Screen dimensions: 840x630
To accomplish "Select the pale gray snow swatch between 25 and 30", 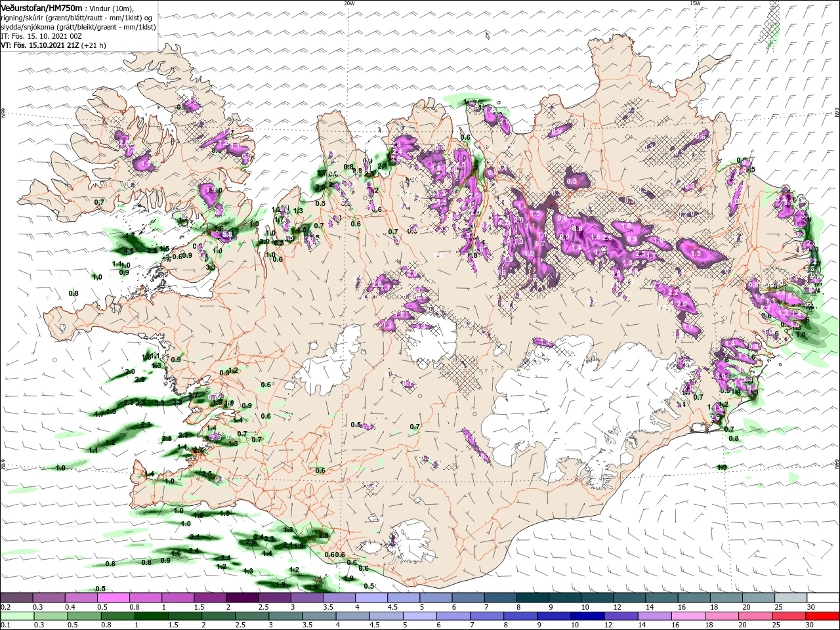I will tap(791, 598).
